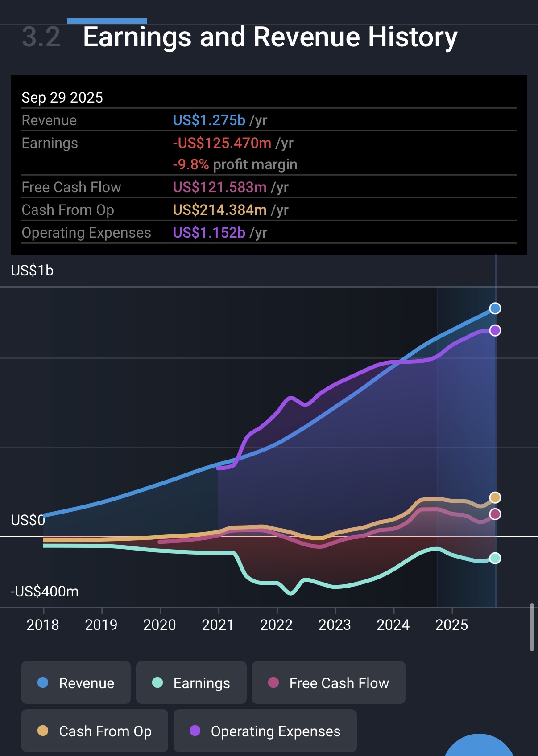Click the pink Free Cash Flow marker
Image resolution: width=538 pixels, height=756 pixels.
point(495,514)
